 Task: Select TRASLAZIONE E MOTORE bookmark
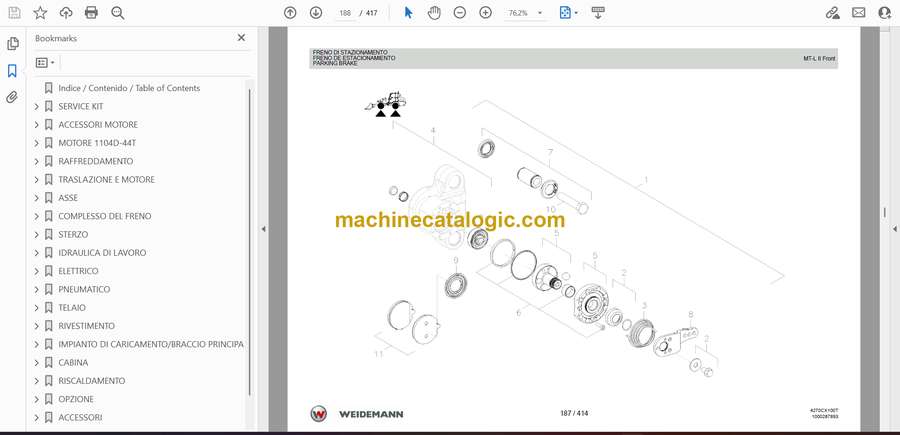tap(107, 180)
